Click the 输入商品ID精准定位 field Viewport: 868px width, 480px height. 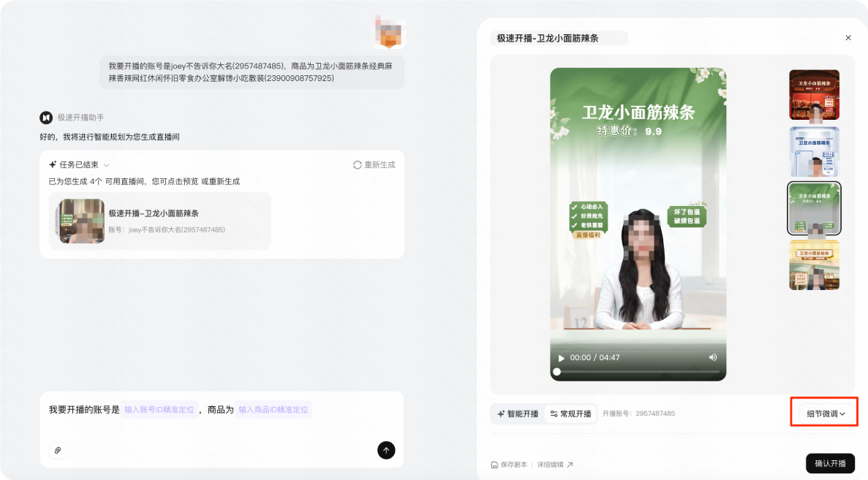273,410
